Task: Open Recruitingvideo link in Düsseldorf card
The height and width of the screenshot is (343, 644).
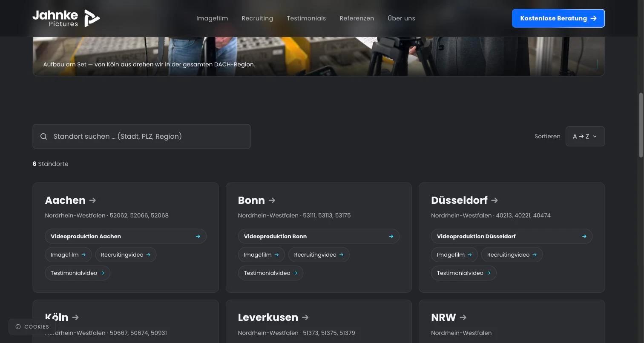Action: tap(512, 255)
